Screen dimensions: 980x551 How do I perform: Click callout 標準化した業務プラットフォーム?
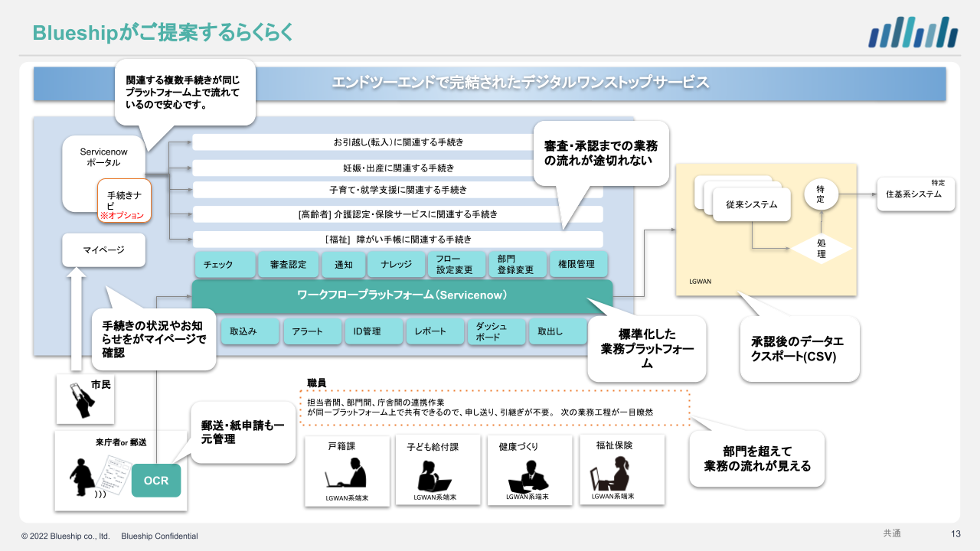coord(646,349)
